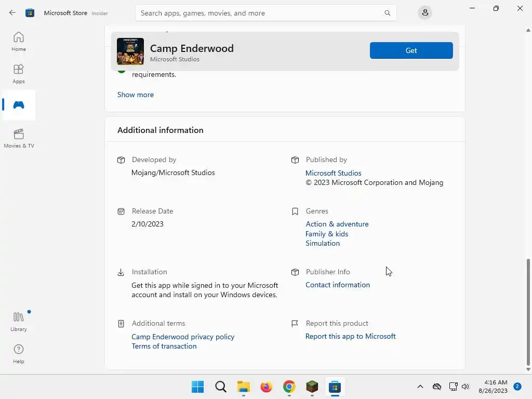Click the Developed by box icon
Viewport: 532px width, 399px height.
pos(121,160)
